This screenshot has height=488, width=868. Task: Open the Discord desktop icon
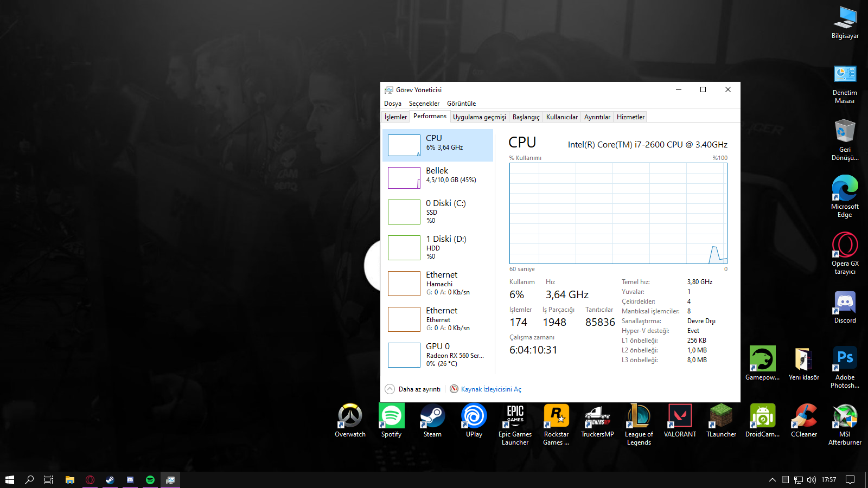click(845, 306)
